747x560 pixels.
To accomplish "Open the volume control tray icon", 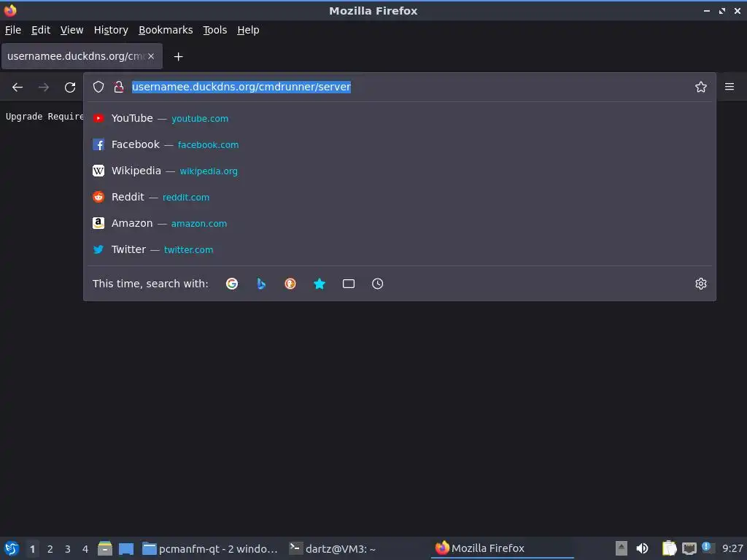I will (642, 548).
